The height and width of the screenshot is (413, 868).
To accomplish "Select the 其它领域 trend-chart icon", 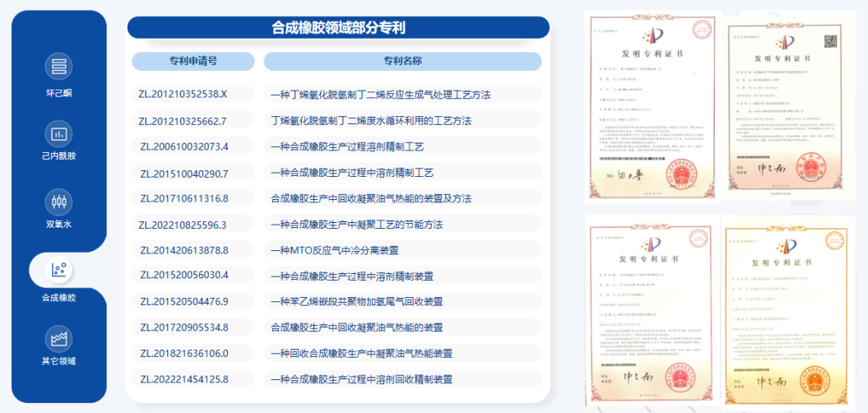I will tap(58, 339).
